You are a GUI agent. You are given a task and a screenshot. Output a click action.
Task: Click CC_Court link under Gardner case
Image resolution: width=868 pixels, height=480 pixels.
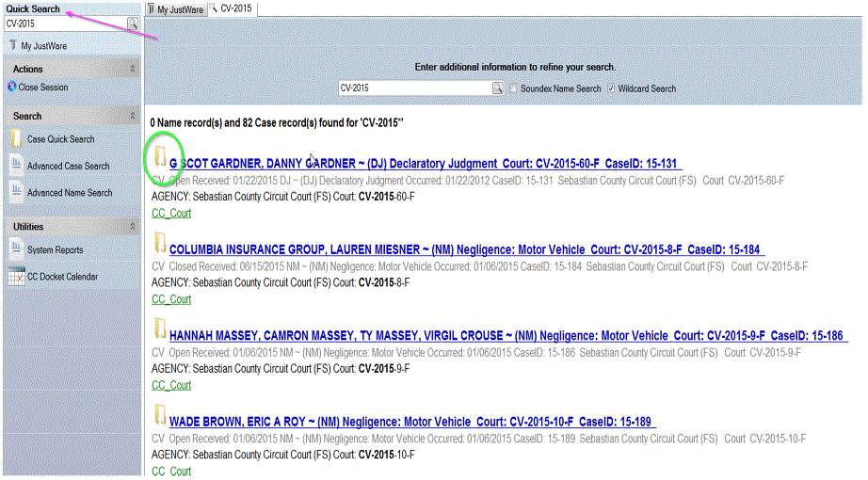[x=171, y=213]
